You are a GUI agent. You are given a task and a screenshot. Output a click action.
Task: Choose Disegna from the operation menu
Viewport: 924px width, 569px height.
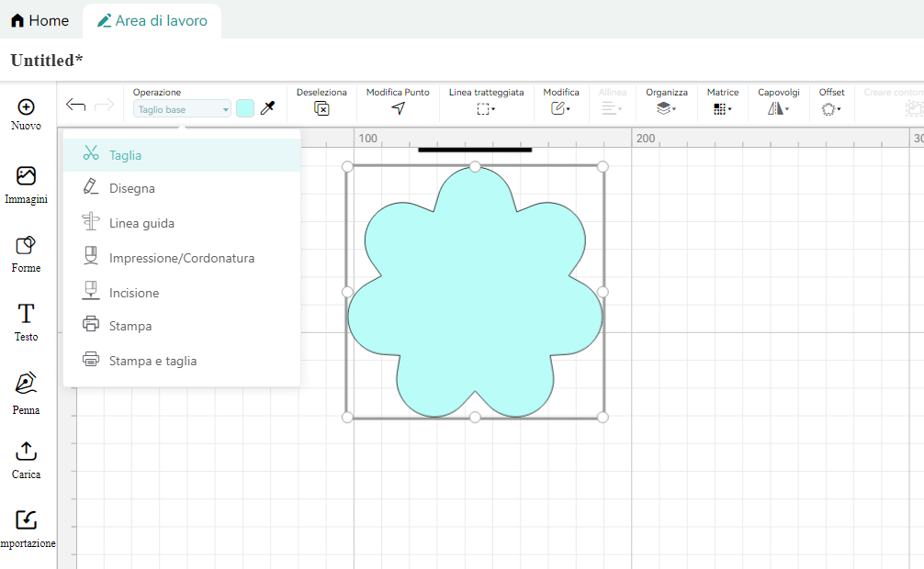132,188
